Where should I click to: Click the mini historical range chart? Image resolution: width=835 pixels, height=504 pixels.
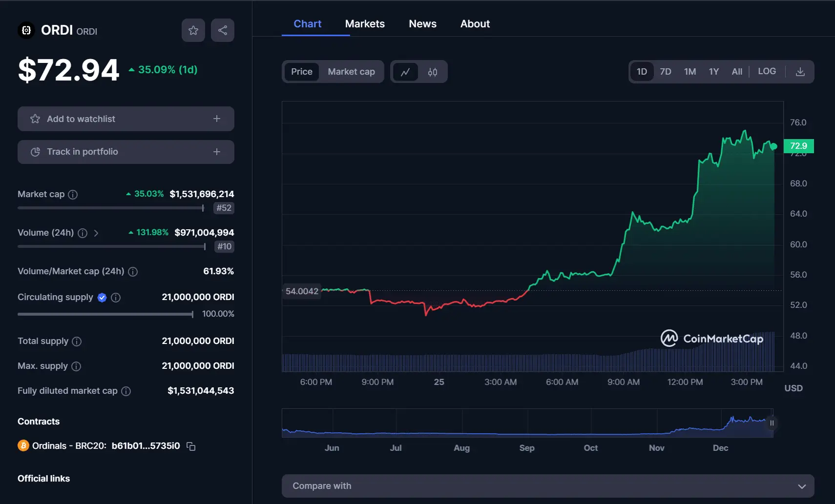tap(527, 423)
